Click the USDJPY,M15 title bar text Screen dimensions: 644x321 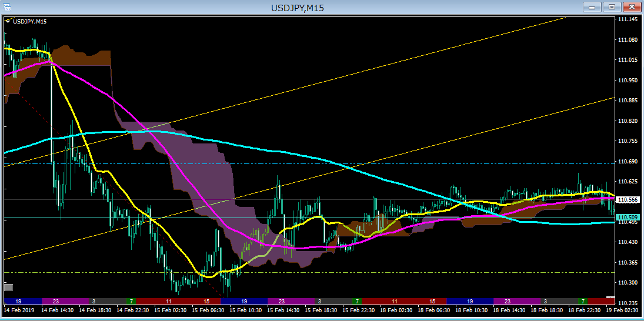(x=298, y=8)
